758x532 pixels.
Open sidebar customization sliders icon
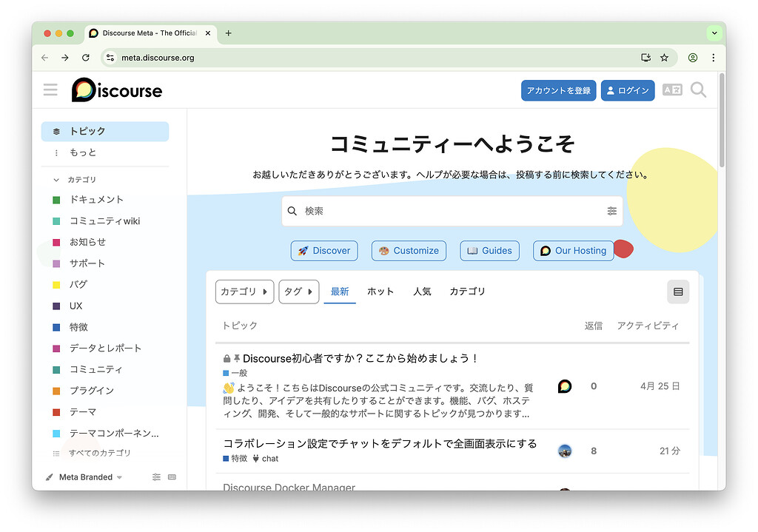[x=156, y=477]
